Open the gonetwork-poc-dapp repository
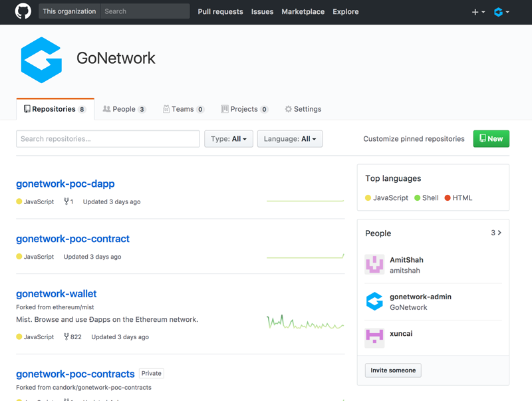The image size is (532, 401). click(x=65, y=184)
